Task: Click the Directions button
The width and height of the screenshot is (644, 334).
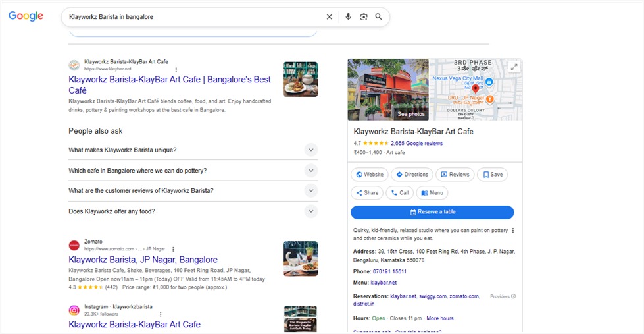Action: (x=412, y=175)
